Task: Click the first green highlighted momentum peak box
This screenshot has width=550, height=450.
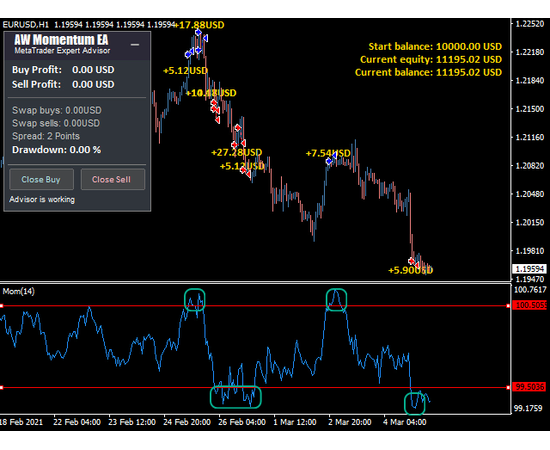Action: [195, 300]
